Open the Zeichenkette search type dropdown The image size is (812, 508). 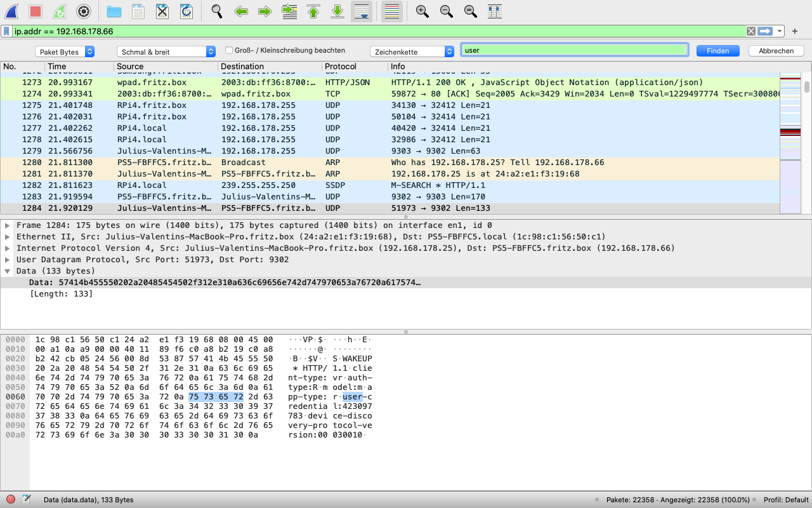[x=412, y=51]
